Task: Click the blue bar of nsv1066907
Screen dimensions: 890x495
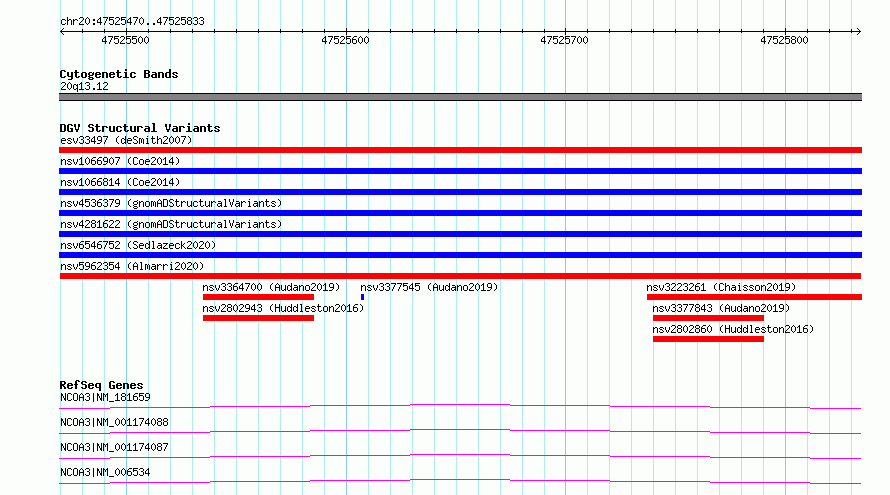Action: pyautogui.click(x=460, y=171)
